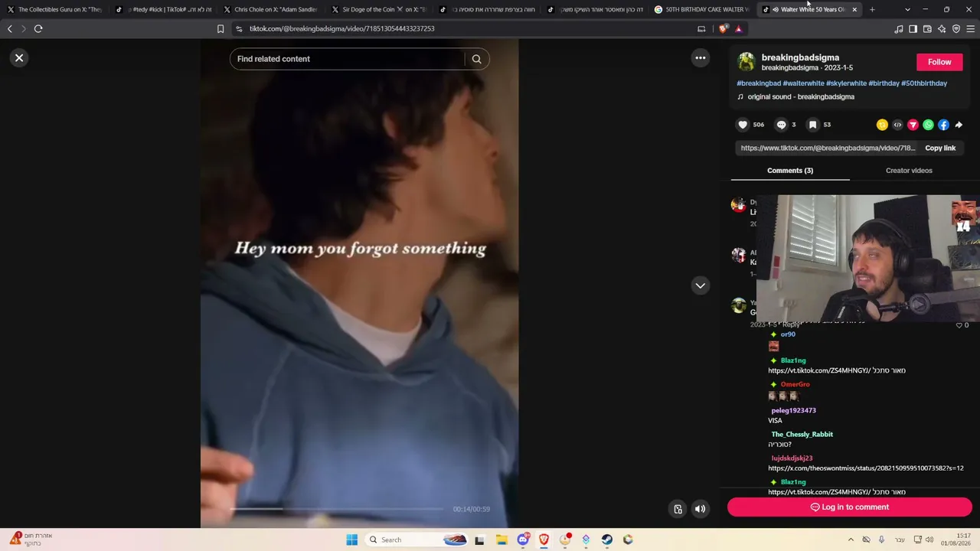Screen dimensions: 980x551
Task: Share the video to WhatsApp
Action: pyautogui.click(x=928, y=125)
